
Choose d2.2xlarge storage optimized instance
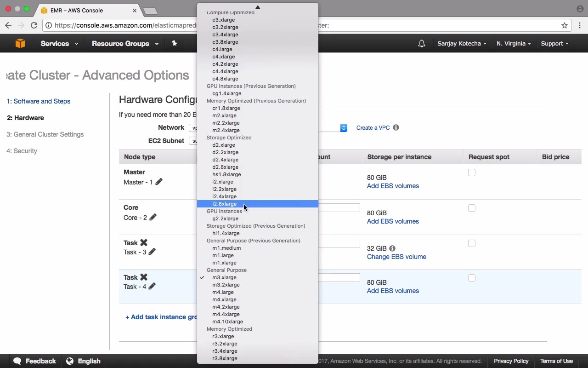tap(258, 152)
